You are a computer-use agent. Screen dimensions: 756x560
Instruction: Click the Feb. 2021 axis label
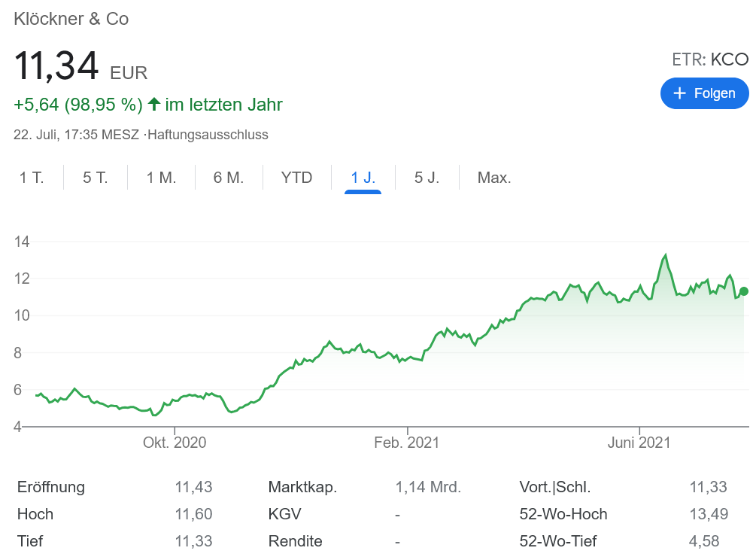(407, 443)
